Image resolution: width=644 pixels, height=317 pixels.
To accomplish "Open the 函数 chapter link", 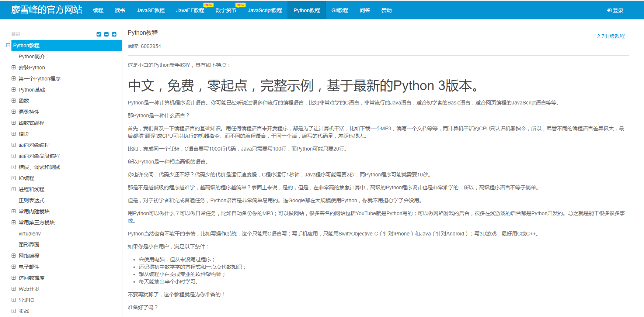I will click(24, 101).
